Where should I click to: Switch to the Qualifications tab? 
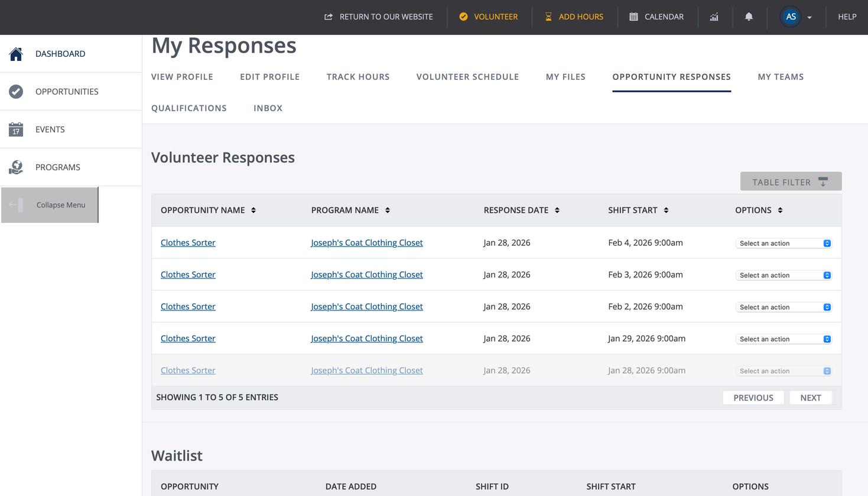point(189,108)
